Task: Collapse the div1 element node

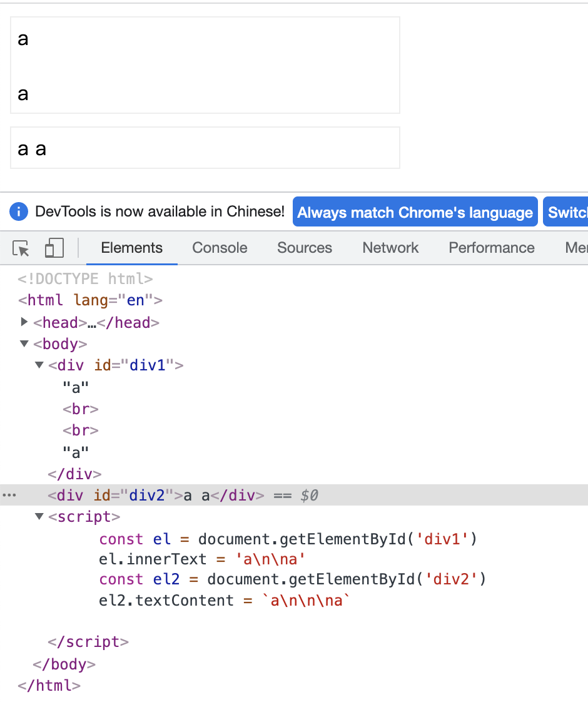Action: pyautogui.click(x=39, y=365)
